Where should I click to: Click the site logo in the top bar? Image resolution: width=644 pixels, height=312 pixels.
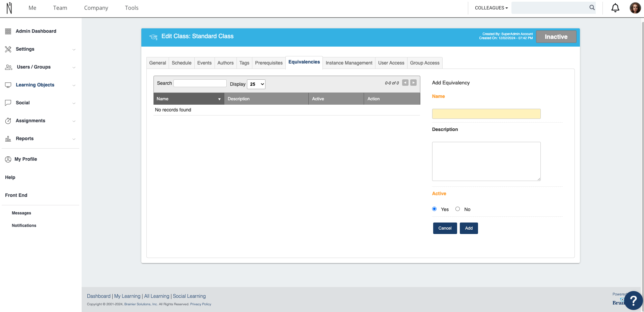click(9, 8)
